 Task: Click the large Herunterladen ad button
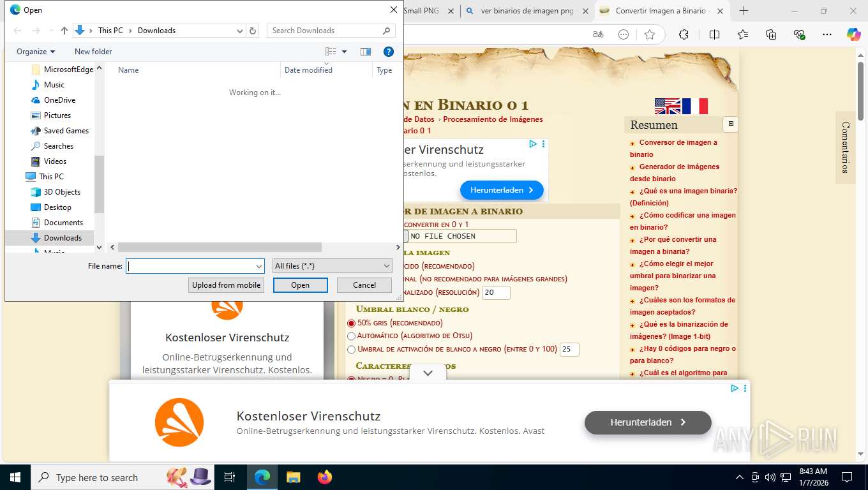[648, 422]
